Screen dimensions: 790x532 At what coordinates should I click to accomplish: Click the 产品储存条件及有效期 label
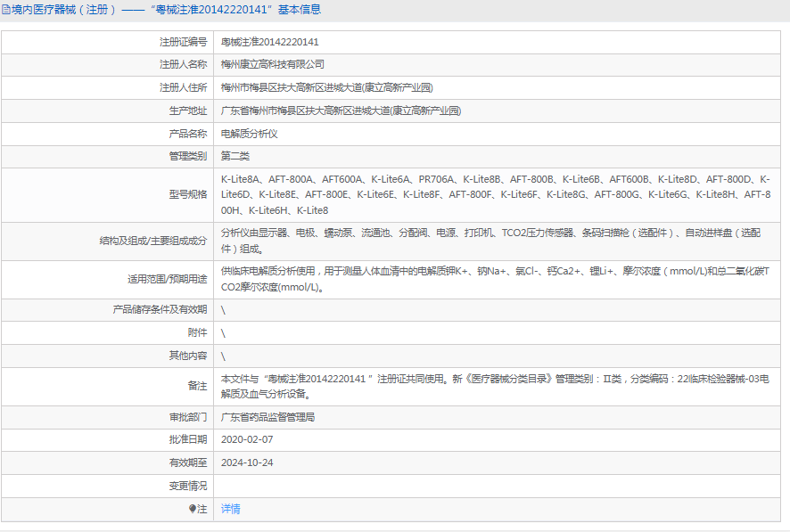160,309
